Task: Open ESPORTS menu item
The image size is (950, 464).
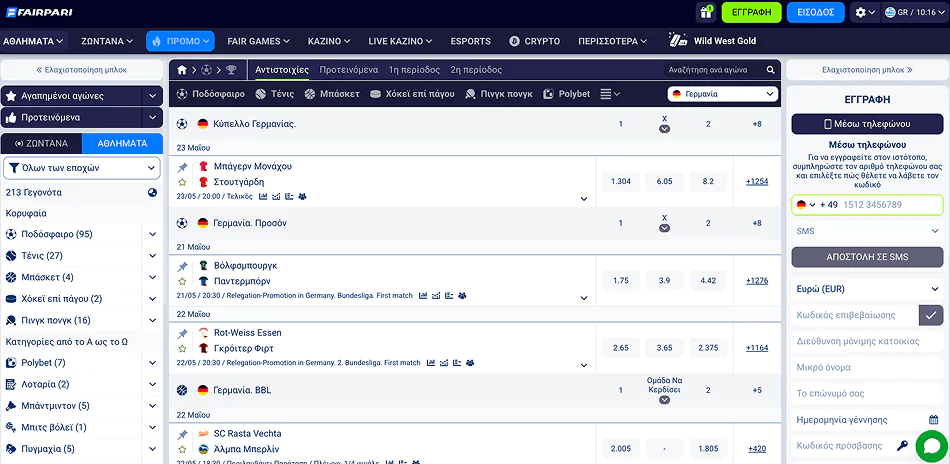Action: [x=471, y=41]
